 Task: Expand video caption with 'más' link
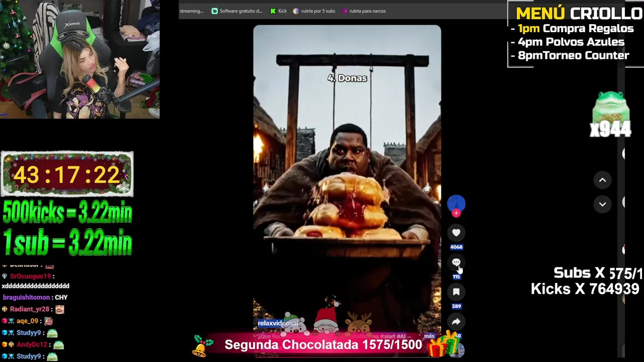(x=429, y=336)
